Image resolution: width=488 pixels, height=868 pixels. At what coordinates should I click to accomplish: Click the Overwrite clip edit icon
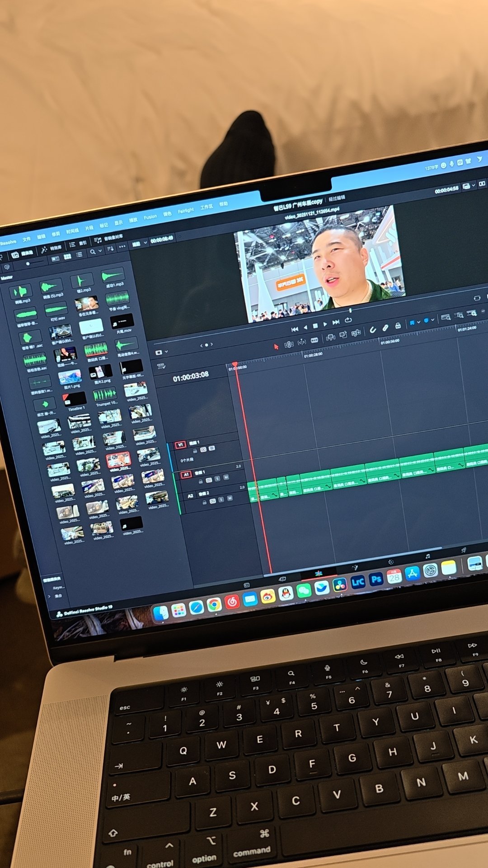tap(343, 335)
